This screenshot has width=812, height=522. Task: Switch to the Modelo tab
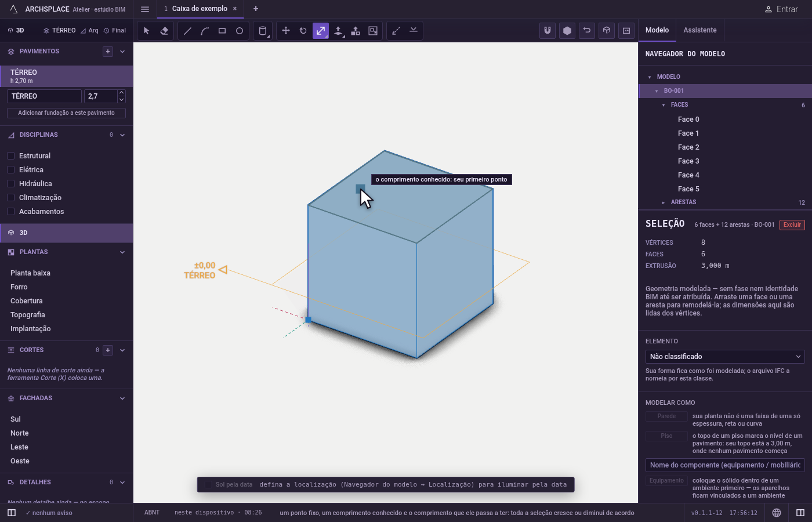[657, 30]
